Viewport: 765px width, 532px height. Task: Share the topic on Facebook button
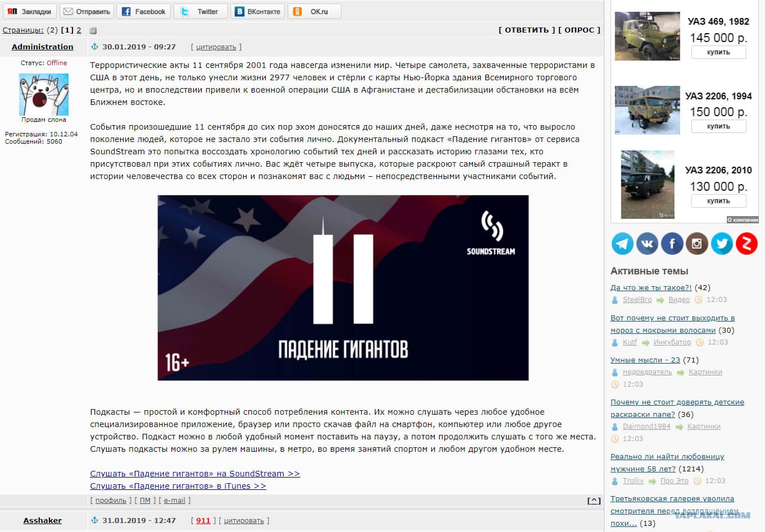[x=144, y=11]
